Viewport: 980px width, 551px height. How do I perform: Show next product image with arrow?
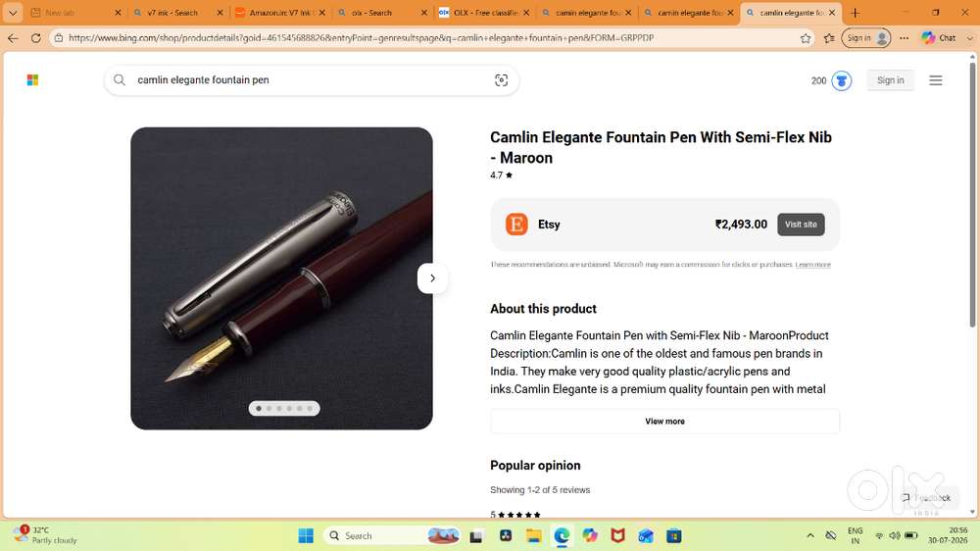click(x=432, y=278)
